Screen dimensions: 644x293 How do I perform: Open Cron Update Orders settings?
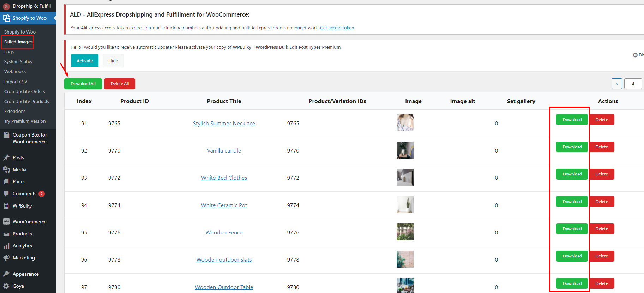pos(25,91)
